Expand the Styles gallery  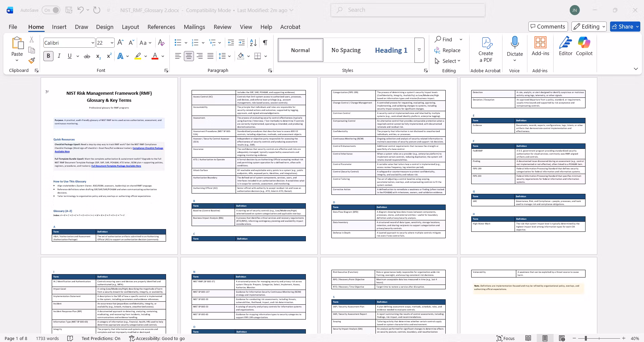tap(419, 50)
